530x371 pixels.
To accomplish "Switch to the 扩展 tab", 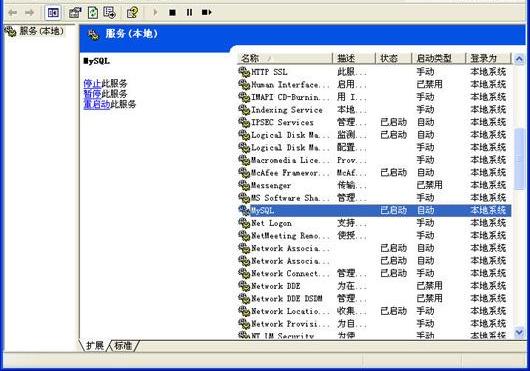I will click(94, 346).
